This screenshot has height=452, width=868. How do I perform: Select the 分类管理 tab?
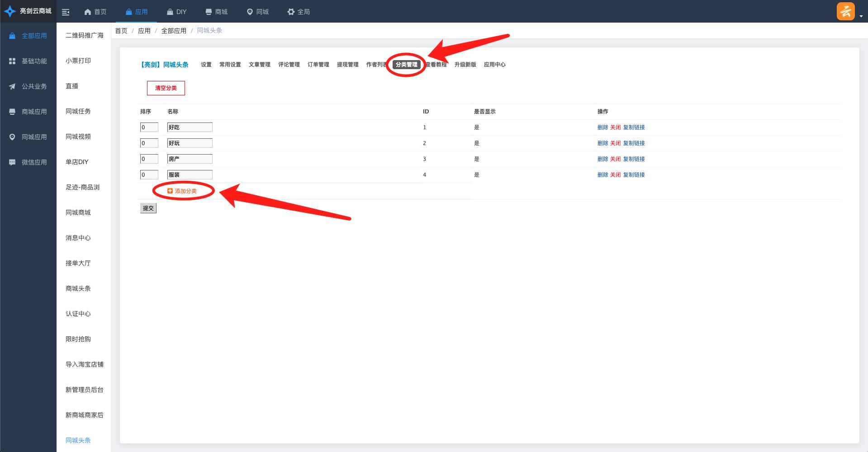[x=406, y=65]
